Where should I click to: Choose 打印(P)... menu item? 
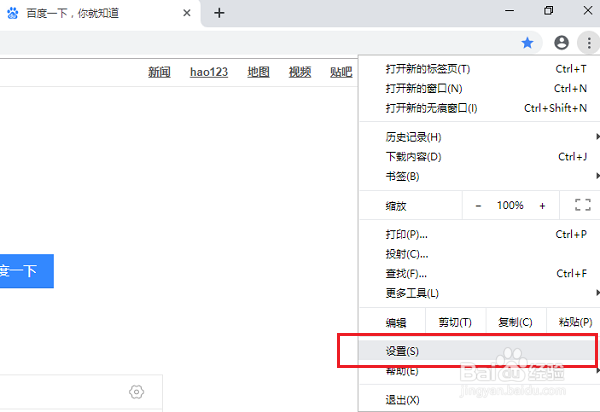tap(479, 234)
